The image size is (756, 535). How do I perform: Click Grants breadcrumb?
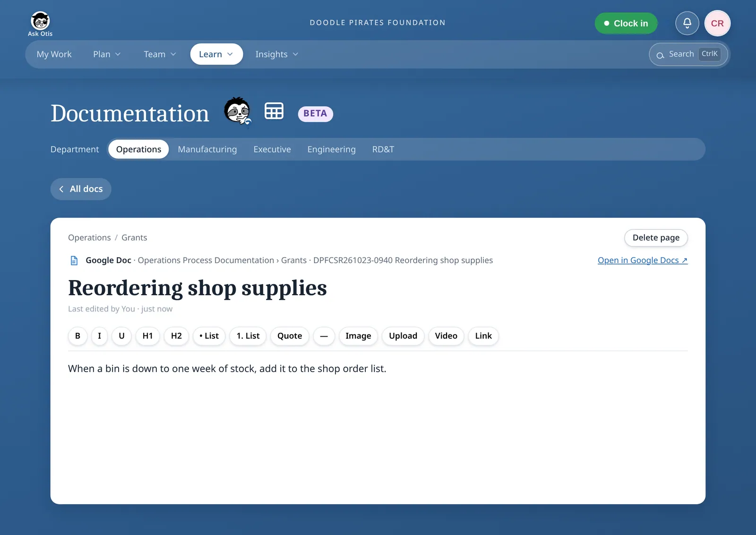134,238
